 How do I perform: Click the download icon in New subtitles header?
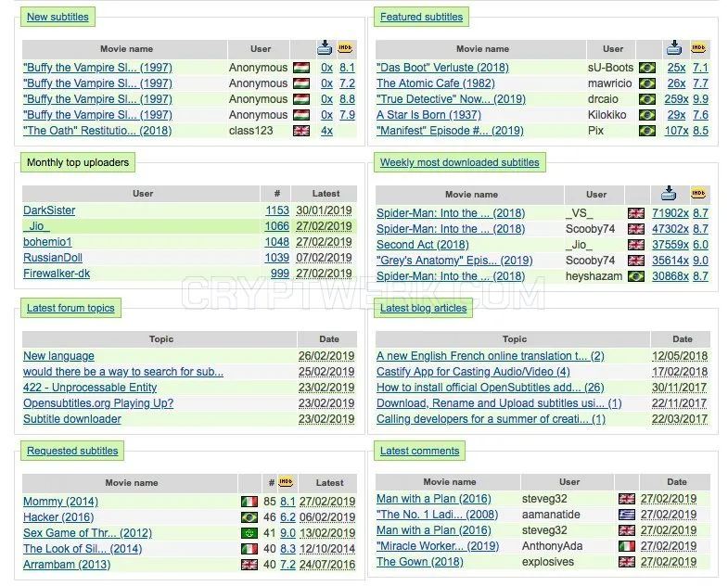click(325, 48)
